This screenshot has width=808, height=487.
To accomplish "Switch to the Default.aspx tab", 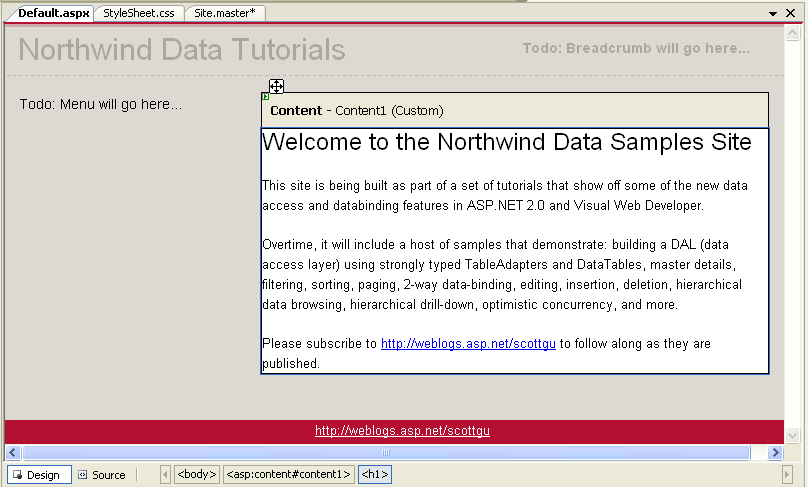I will (53, 13).
